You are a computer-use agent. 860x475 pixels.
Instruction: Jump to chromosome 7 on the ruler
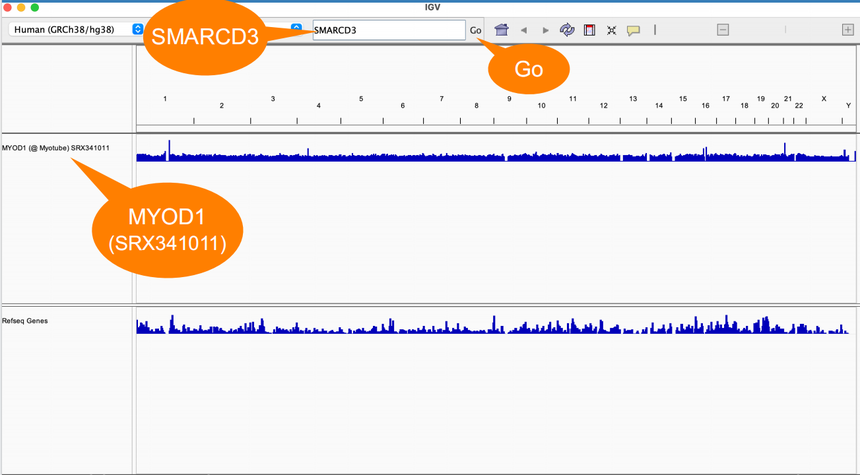tap(441, 99)
